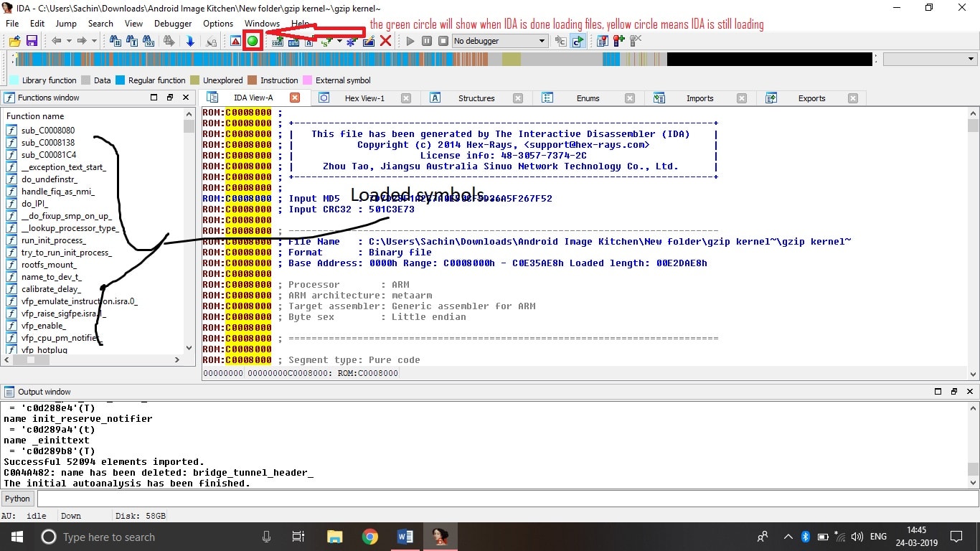Image resolution: width=980 pixels, height=551 pixels.
Task: Open text search binoculars icon
Action: pyautogui.click(x=131, y=41)
